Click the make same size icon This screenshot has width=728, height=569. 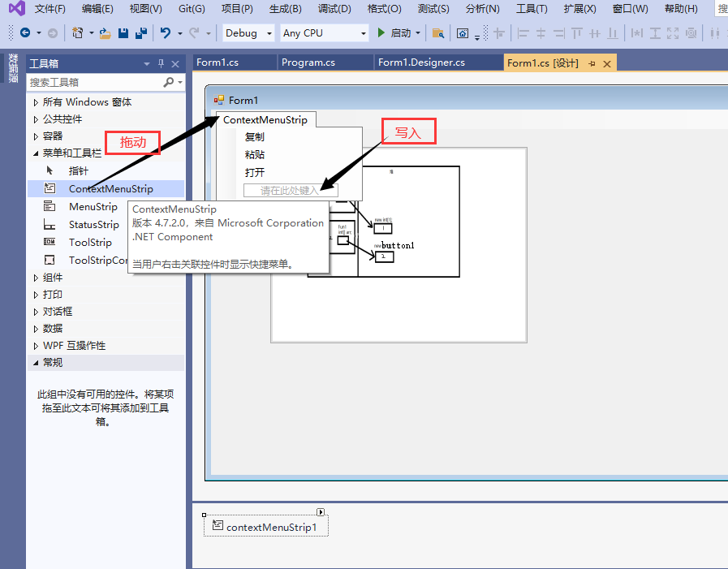pos(673,33)
